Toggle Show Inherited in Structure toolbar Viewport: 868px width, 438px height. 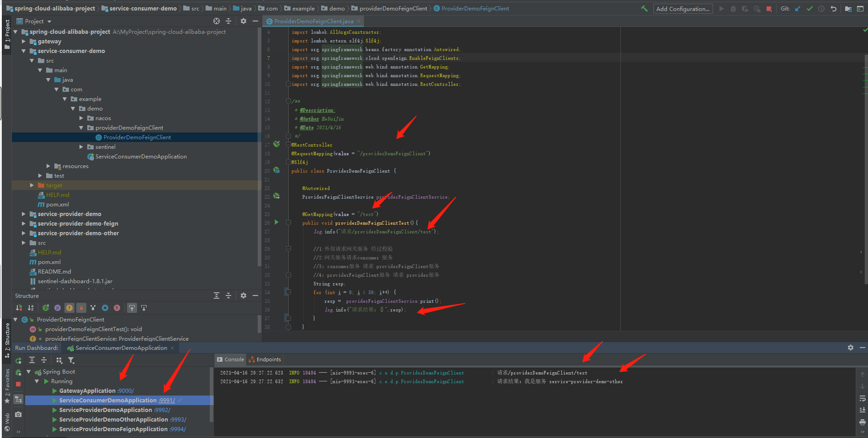coord(93,308)
